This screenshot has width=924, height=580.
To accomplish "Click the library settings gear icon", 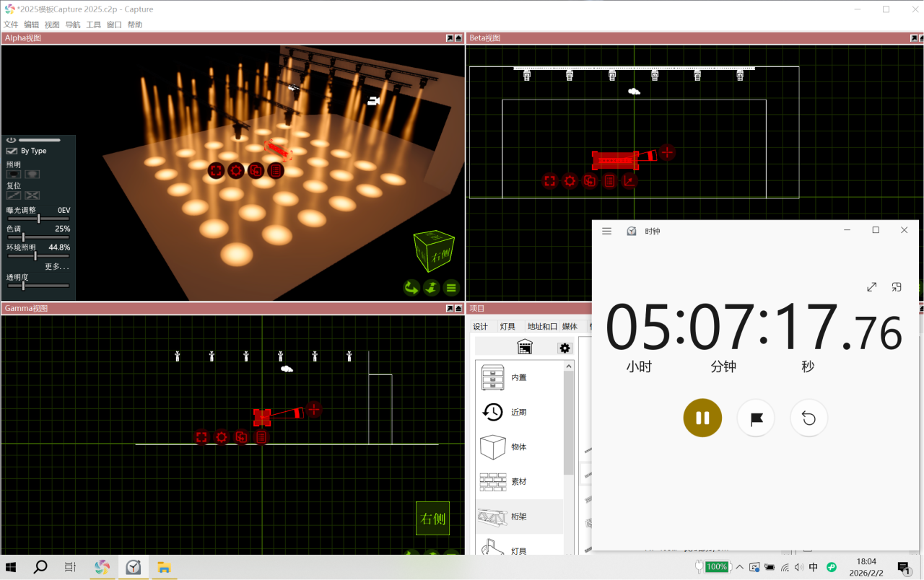I will [565, 348].
